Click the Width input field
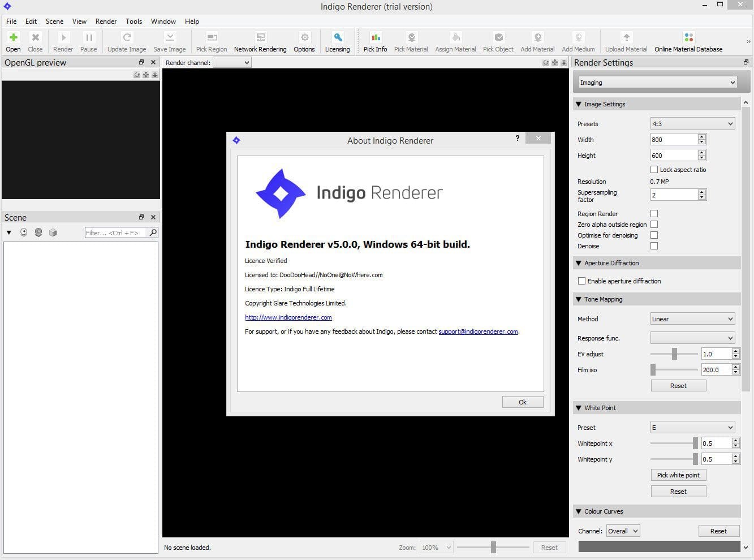This screenshot has width=754, height=560. 673,140
